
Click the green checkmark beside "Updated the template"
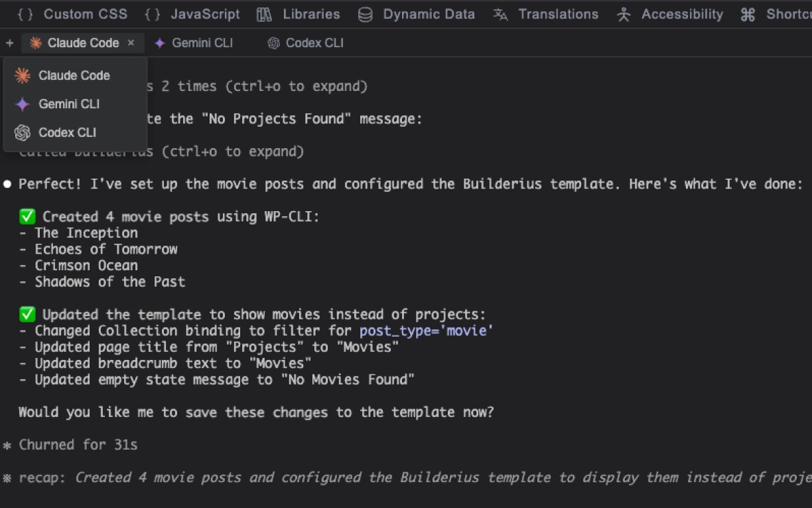point(27,314)
